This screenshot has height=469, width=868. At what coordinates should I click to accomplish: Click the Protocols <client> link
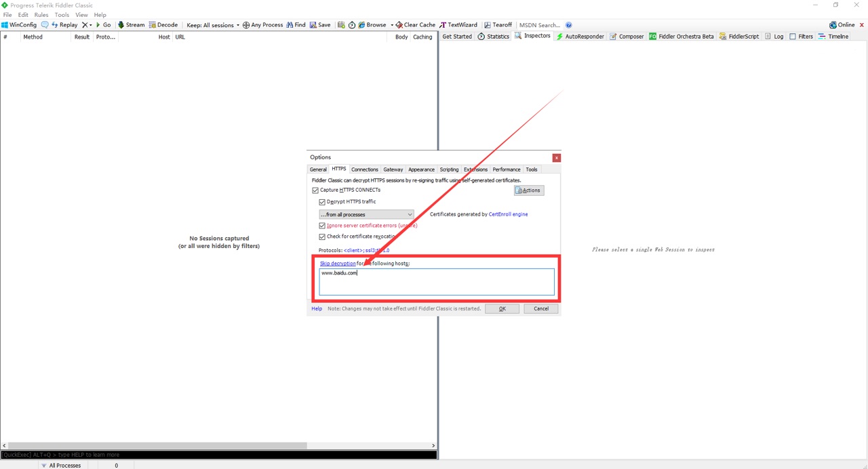tap(366, 251)
